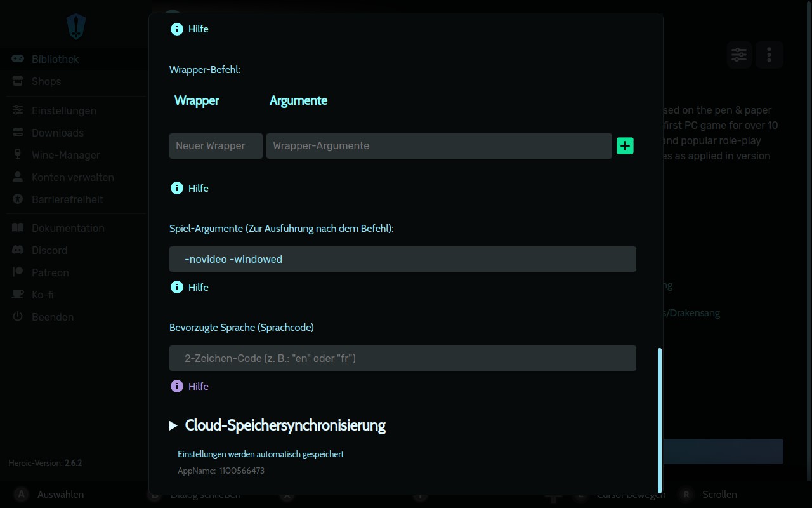Screen dimensions: 812x508
Task: Expand the Cloud-Speichersynchronisierung section
Action: click(x=173, y=425)
